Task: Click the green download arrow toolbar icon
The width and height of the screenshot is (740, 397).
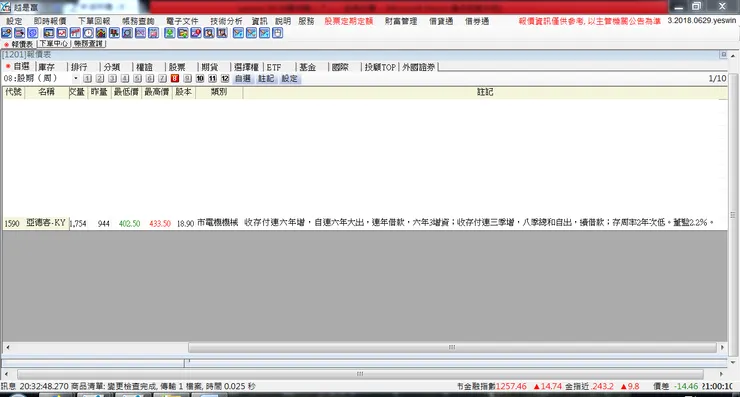Action: pyautogui.click(x=169, y=33)
